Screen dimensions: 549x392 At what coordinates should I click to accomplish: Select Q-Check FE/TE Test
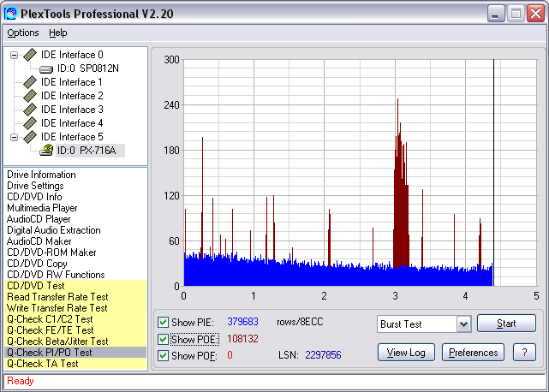pos(75,330)
